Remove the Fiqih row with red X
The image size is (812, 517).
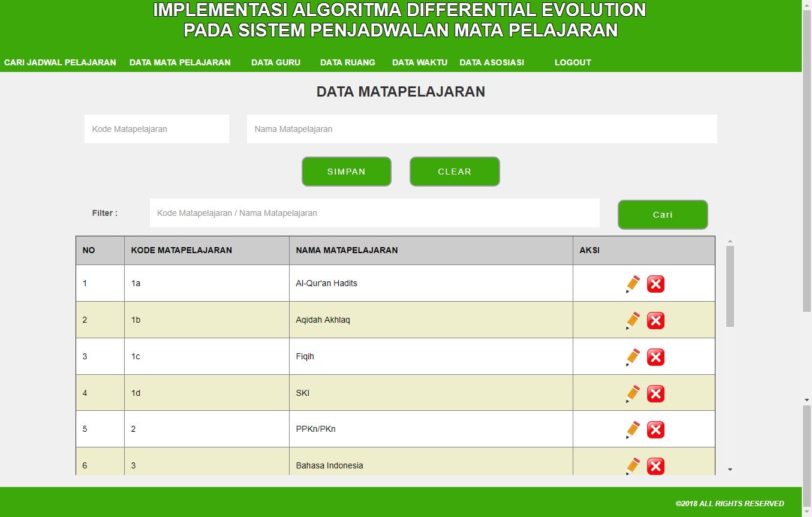click(655, 357)
